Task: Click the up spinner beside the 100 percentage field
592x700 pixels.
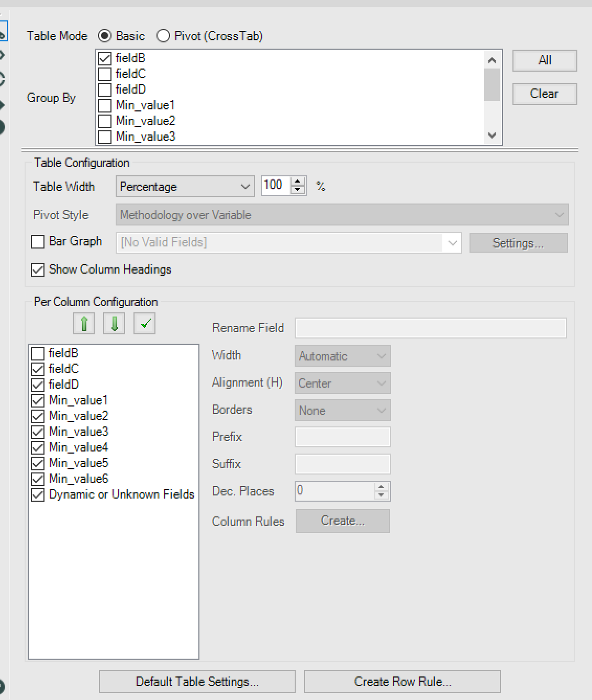Action: tap(298, 182)
